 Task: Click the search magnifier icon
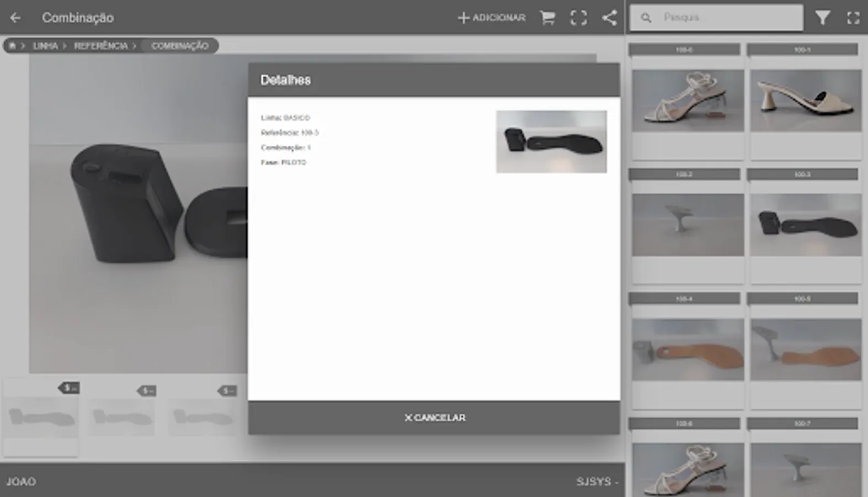(646, 18)
